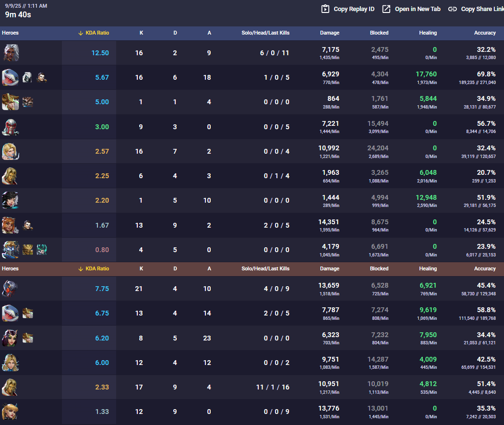Select Star-Lord portrait in 0.80 row

pos(10,250)
